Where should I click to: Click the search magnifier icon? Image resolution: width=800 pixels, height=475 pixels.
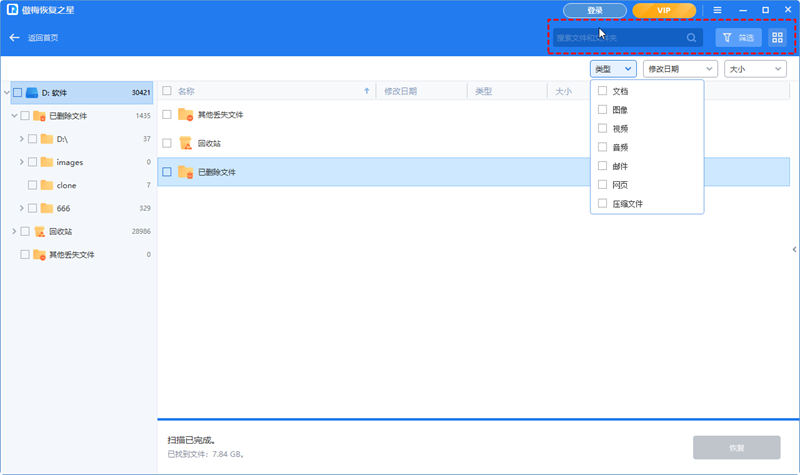click(691, 38)
